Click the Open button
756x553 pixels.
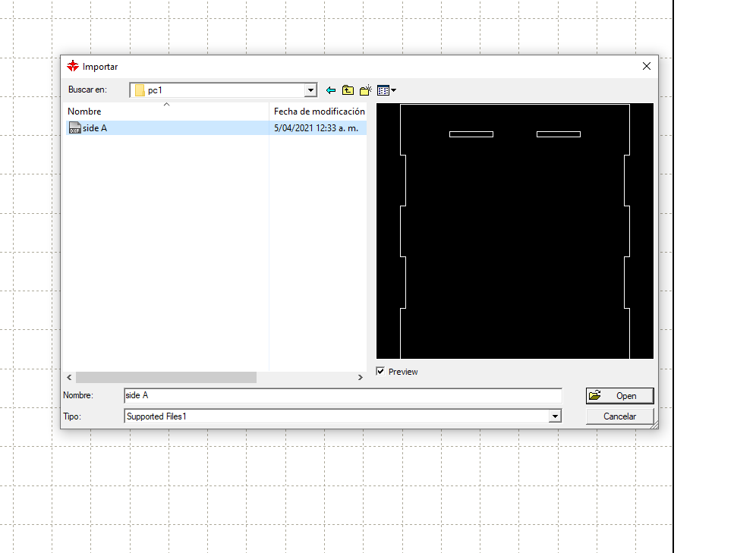pos(620,395)
